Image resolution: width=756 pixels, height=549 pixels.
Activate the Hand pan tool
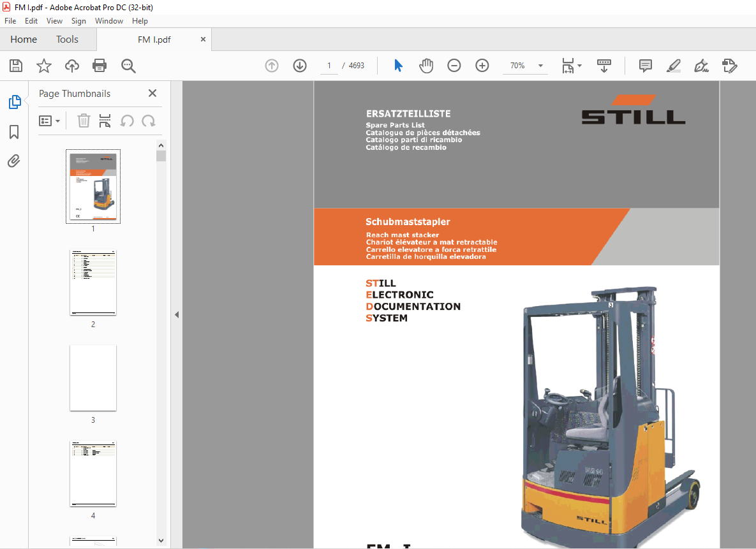pyautogui.click(x=426, y=66)
